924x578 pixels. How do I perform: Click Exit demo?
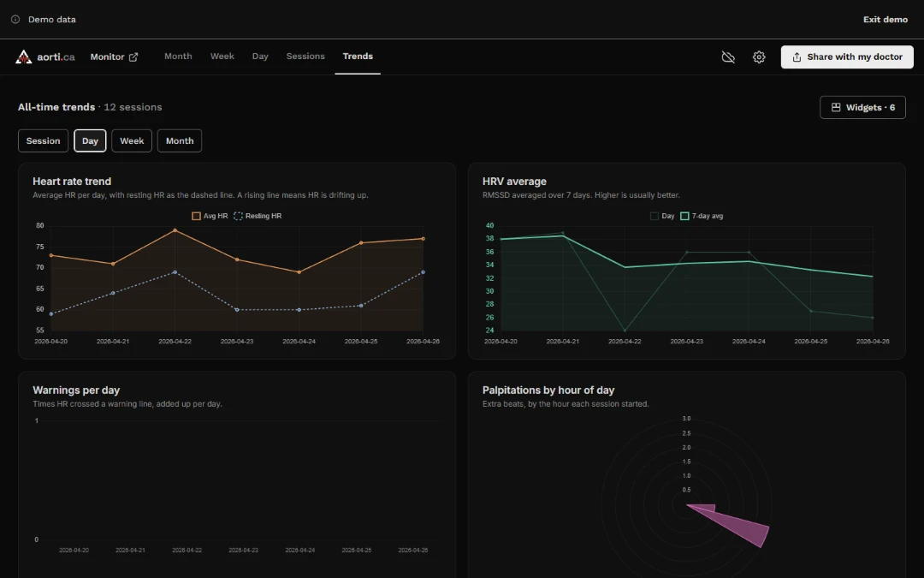(x=885, y=20)
